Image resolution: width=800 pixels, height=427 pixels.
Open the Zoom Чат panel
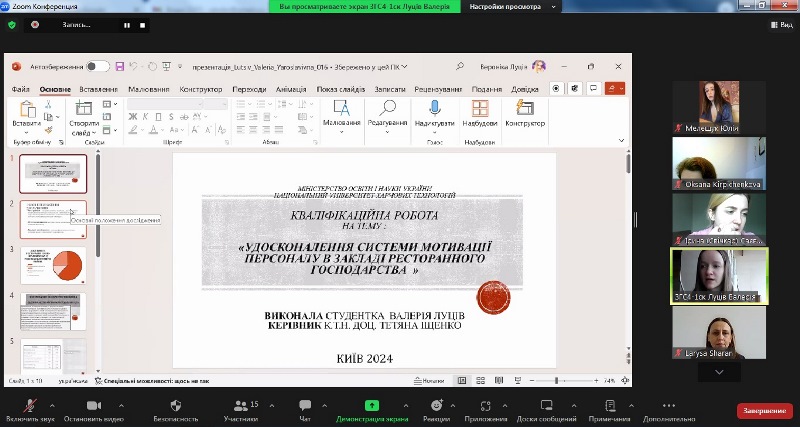click(x=305, y=411)
